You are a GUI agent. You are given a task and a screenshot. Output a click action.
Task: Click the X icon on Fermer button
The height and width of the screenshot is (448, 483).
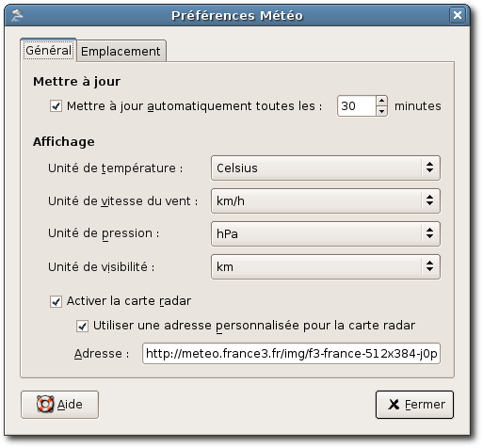click(x=394, y=404)
